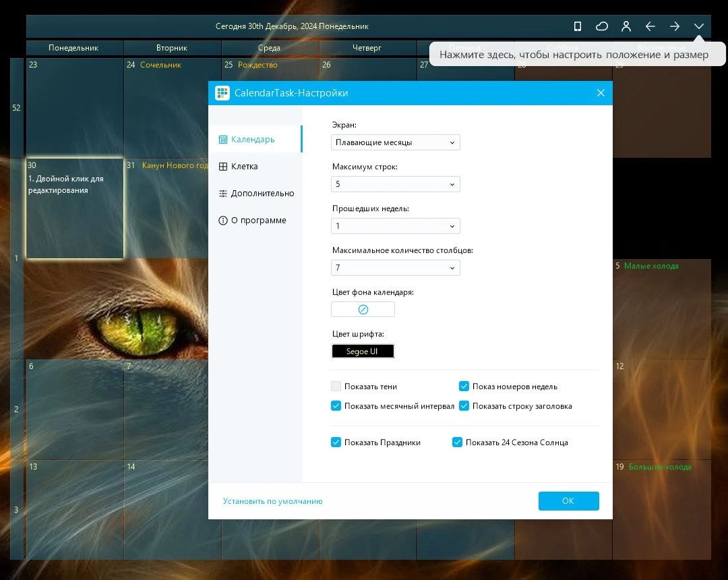728x580 pixels.
Task: Uncheck Показ номеров недель
Action: point(464,386)
